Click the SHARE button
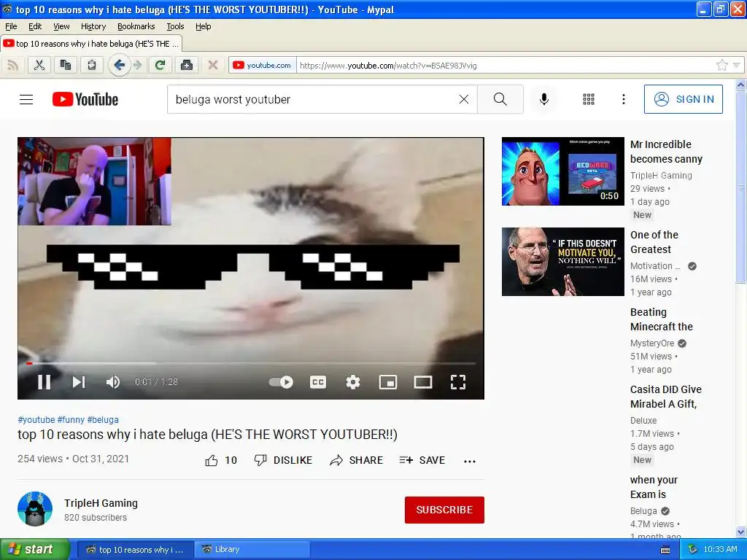This screenshot has width=747, height=560. (356, 460)
